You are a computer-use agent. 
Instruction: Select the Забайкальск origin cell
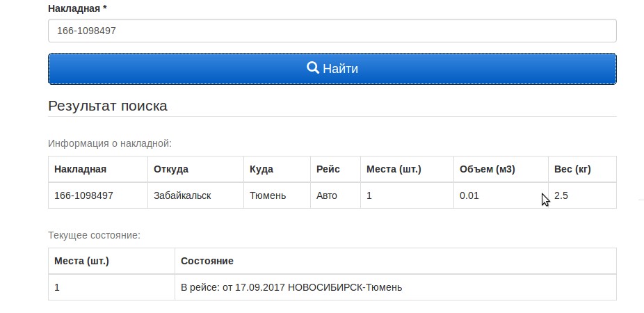pos(182,195)
